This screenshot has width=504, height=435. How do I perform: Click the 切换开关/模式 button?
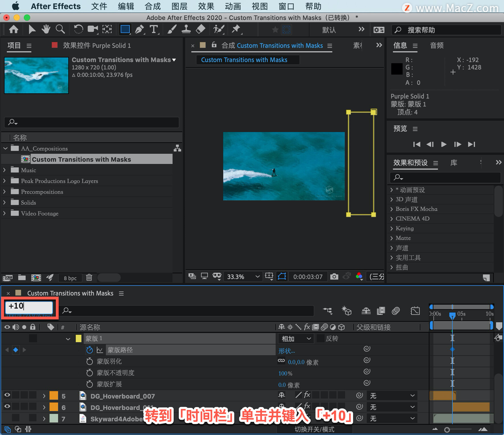(x=314, y=429)
